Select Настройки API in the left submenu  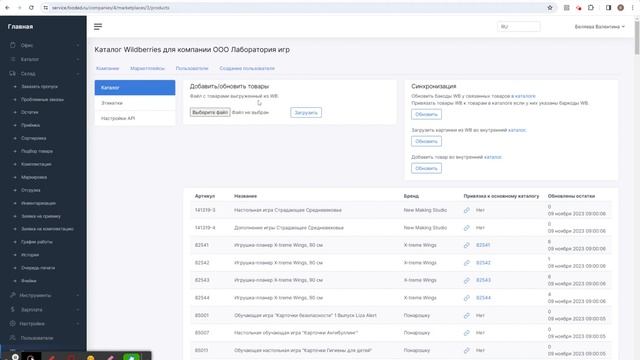pyautogui.click(x=135, y=118)
